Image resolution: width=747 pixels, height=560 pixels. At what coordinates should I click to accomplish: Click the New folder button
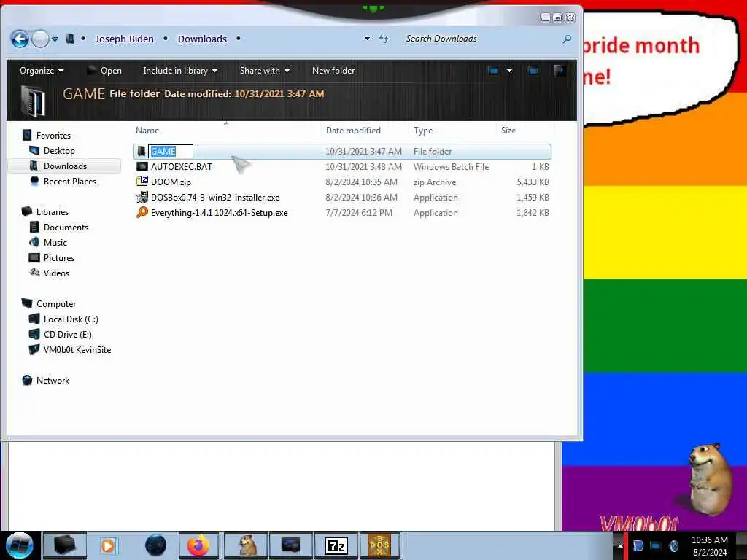point(333,71)
